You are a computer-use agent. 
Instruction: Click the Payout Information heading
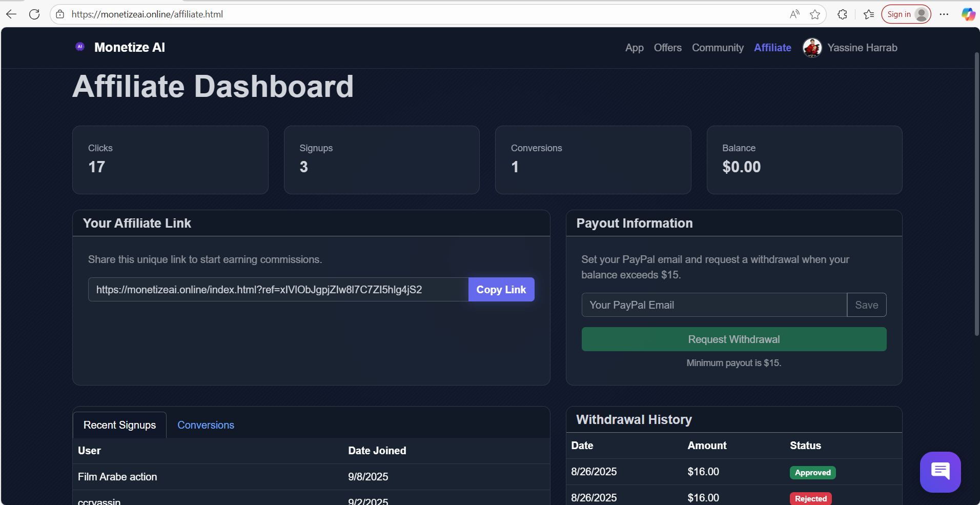pos(635,224)
